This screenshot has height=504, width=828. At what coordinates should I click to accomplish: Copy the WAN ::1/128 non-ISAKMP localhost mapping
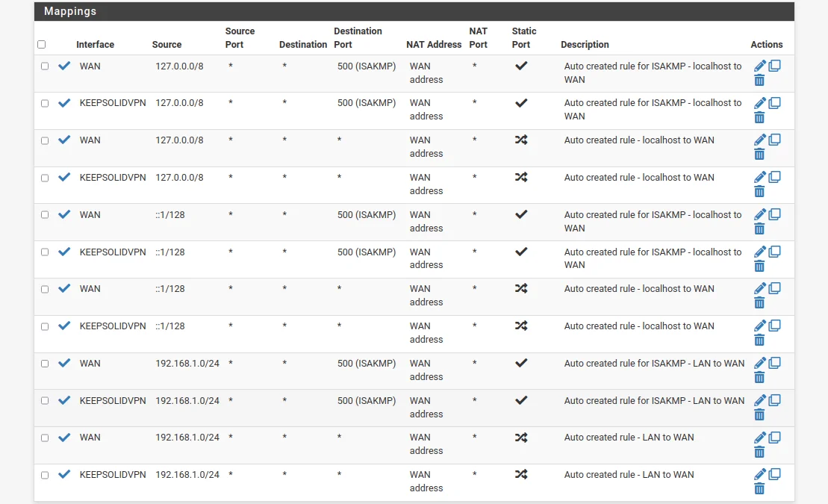click(x=775, y=288)
